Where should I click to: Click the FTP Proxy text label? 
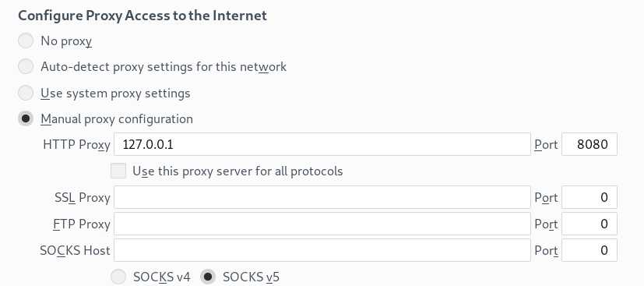pyautogui.click(x=82, y=224)
